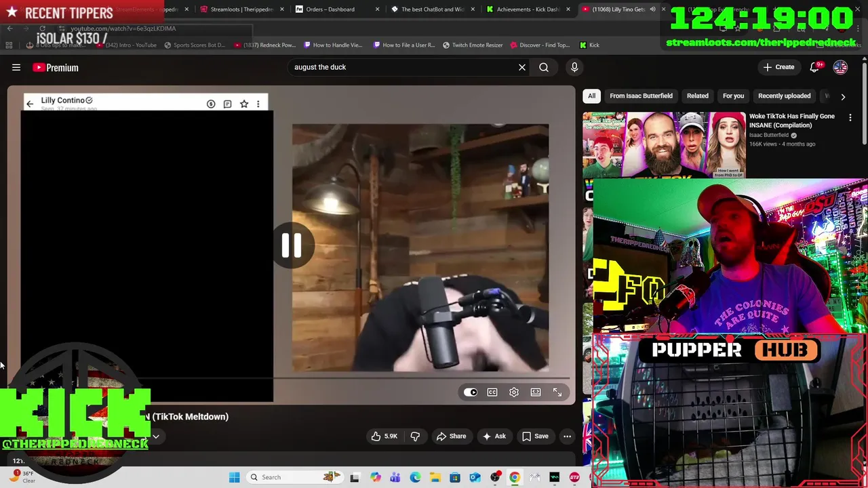Open 'How to File a User R...' bookmark
868x488 pixels.
[x=404, y=45]
